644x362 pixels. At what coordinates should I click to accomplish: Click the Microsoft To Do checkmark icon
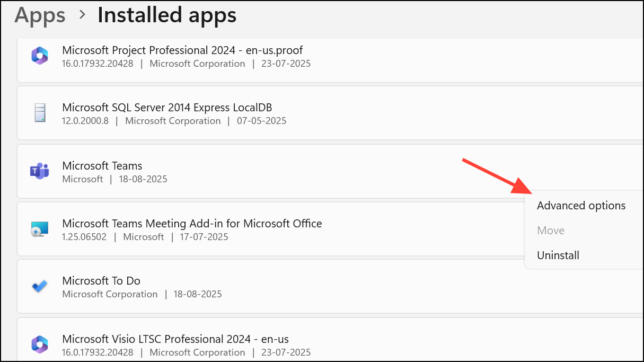[40, 286]
